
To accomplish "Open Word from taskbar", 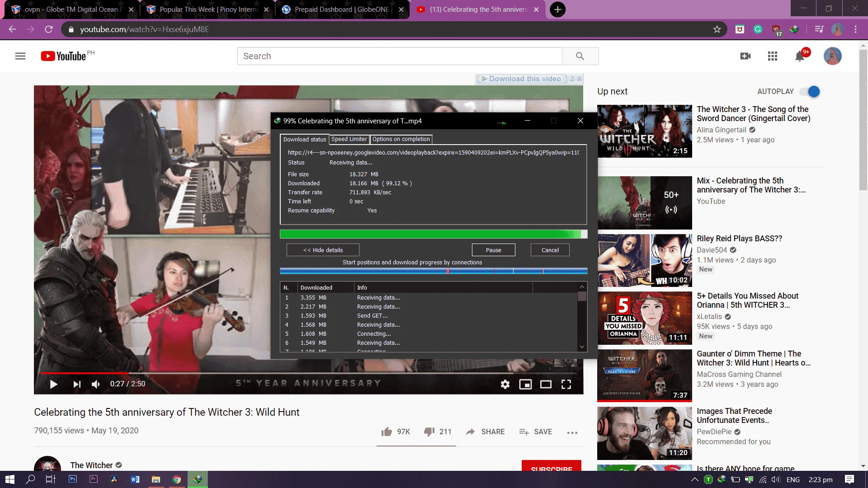I will (x=135, y=479).
